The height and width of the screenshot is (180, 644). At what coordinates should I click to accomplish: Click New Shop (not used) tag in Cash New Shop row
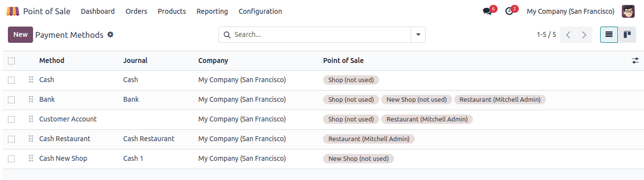point(358,158)
